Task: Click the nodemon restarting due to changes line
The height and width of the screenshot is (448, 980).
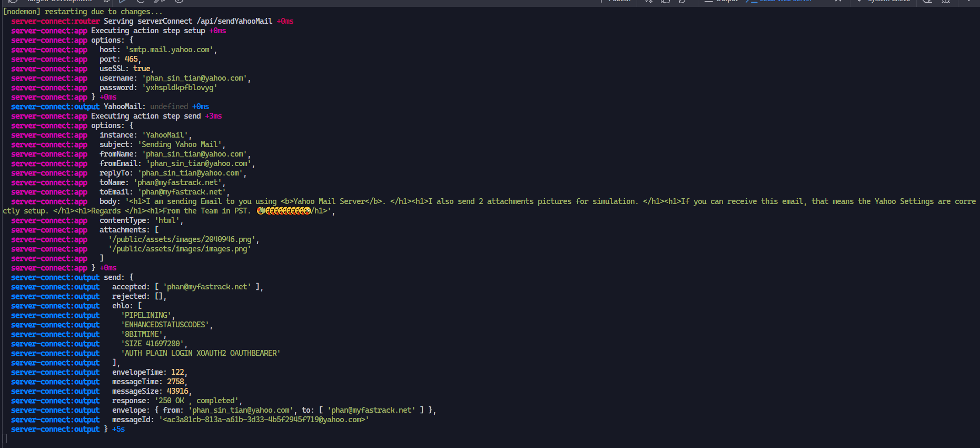Action: click(83, 12)
